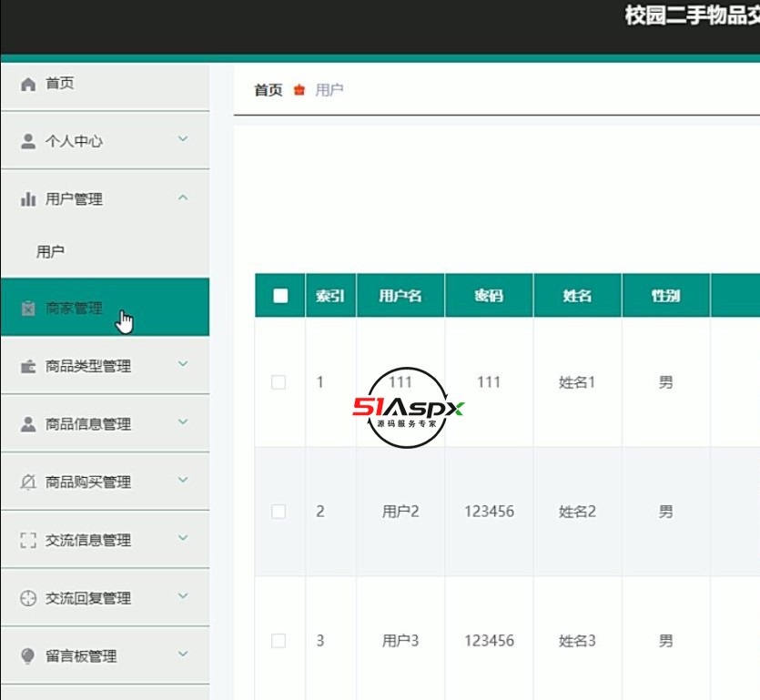Image resolution: width=760 pixels, height=700 pixels.
Task: Open the 商品类型管理 menu
Action: point(106,366)
